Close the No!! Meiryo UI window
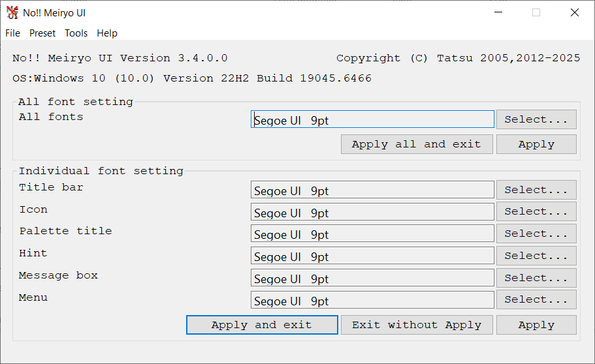This screenshot has width=595, height=364. tap(574, 12)
